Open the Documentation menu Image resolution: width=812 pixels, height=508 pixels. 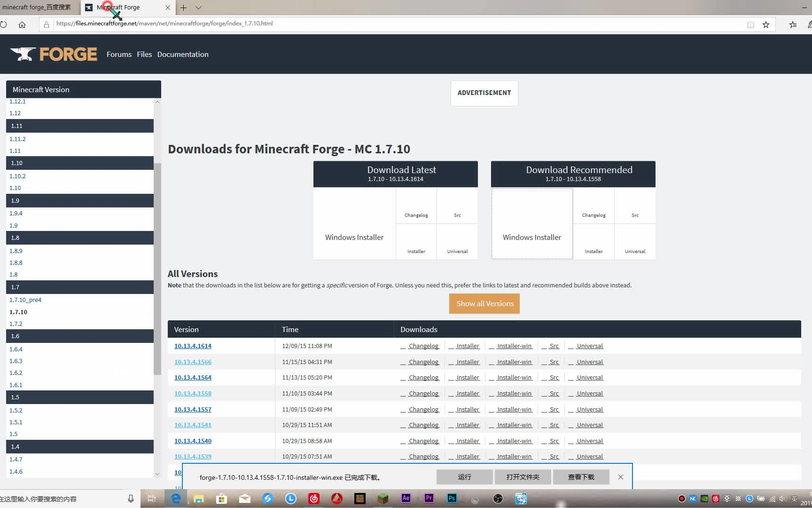pyautogui.click(x=183, y=54)
